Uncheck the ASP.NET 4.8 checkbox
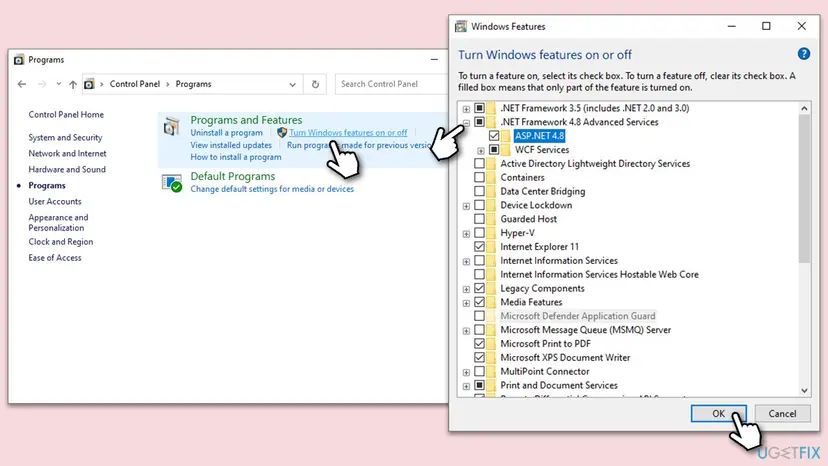 (x=494, y=136)
